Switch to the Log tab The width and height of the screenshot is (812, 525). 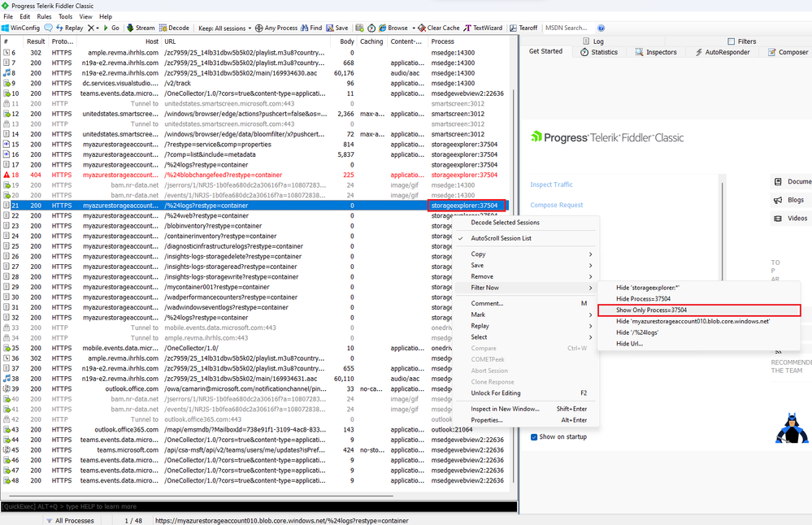(593, 41)
